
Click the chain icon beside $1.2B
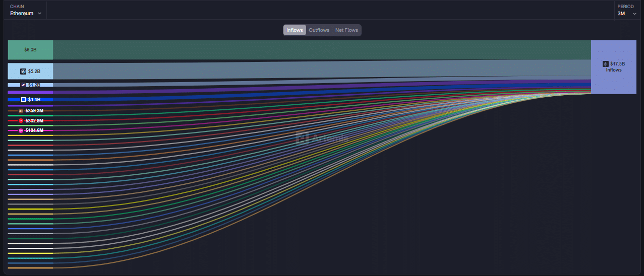click(23, 85)
